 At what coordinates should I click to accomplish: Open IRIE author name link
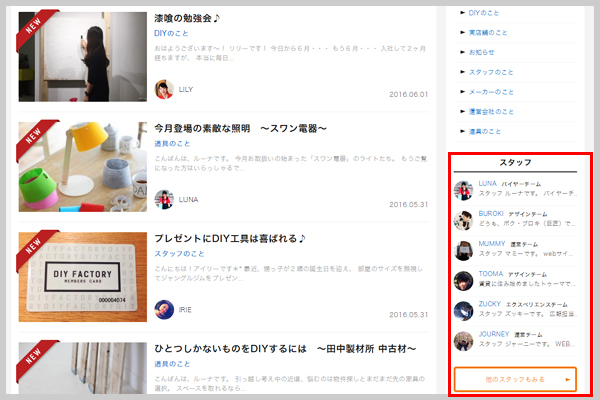coord(185,310)
